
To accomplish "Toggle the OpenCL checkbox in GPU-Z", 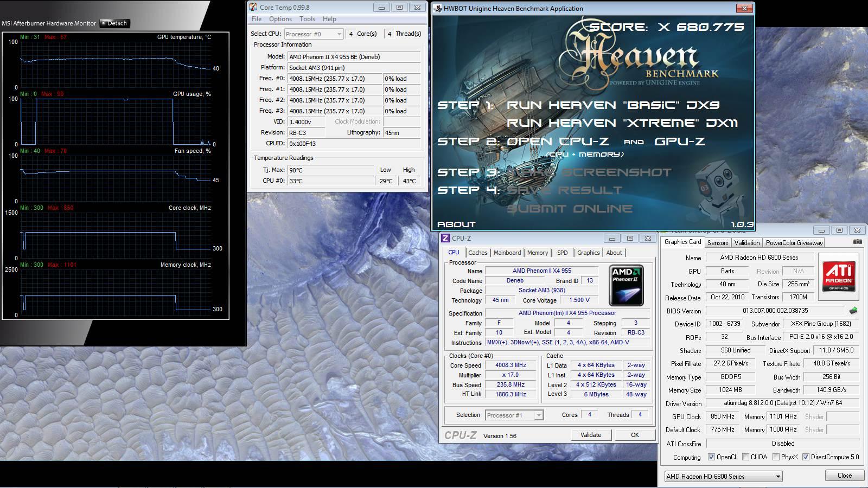I will click(711, 457).
